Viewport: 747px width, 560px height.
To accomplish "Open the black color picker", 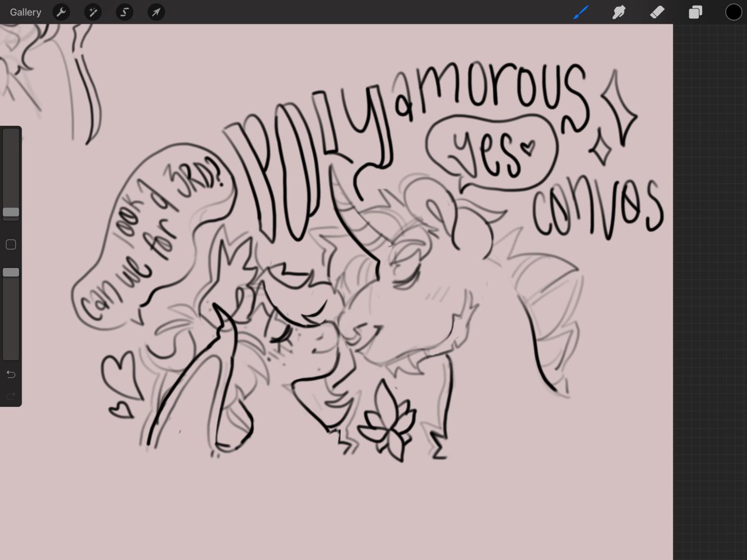I will pyautogui.click(x=733, y=12).
